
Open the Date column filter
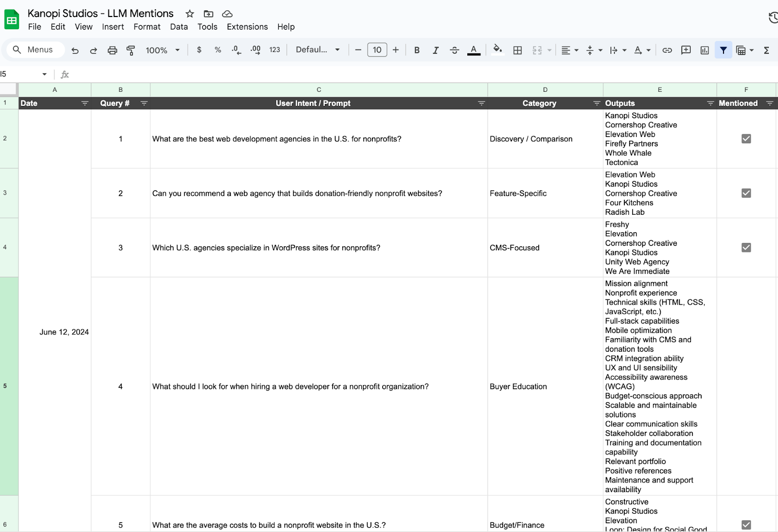point(85,103)
